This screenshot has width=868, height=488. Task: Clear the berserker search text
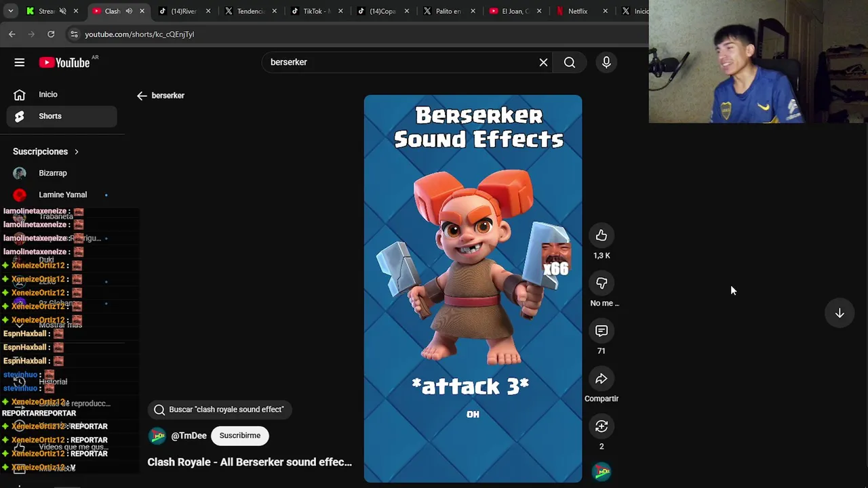[543, 62]
